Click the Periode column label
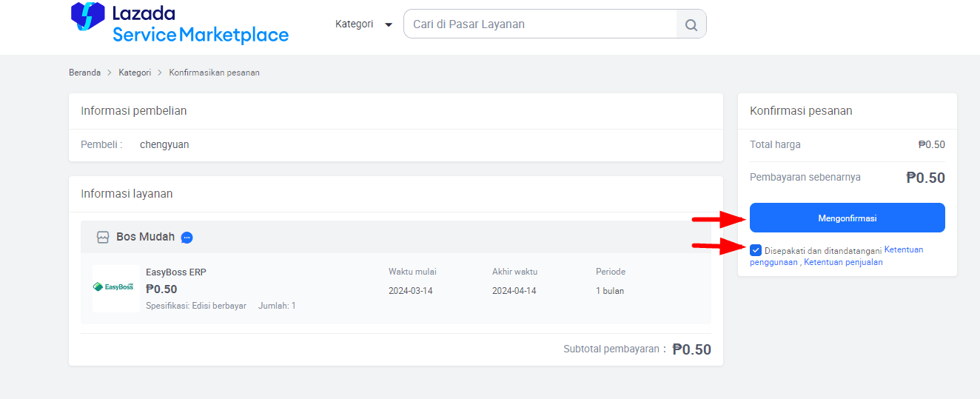Screen dimensions: 980x399 pos(611,272)
